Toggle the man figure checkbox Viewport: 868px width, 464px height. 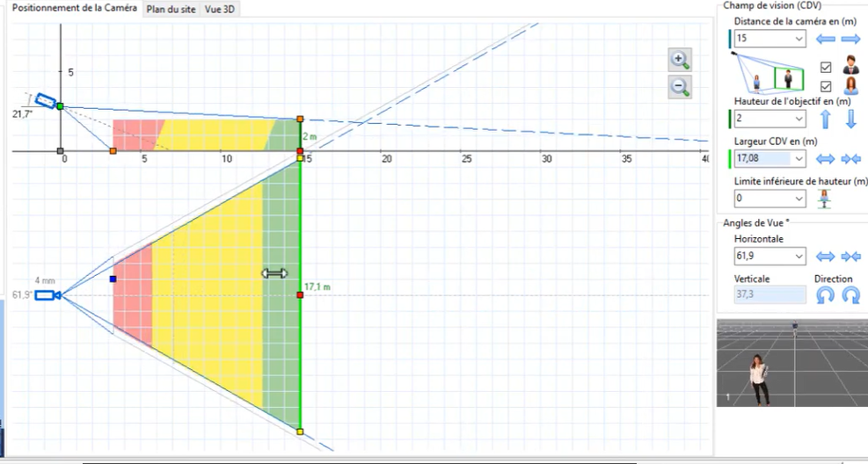coord(825,68)
